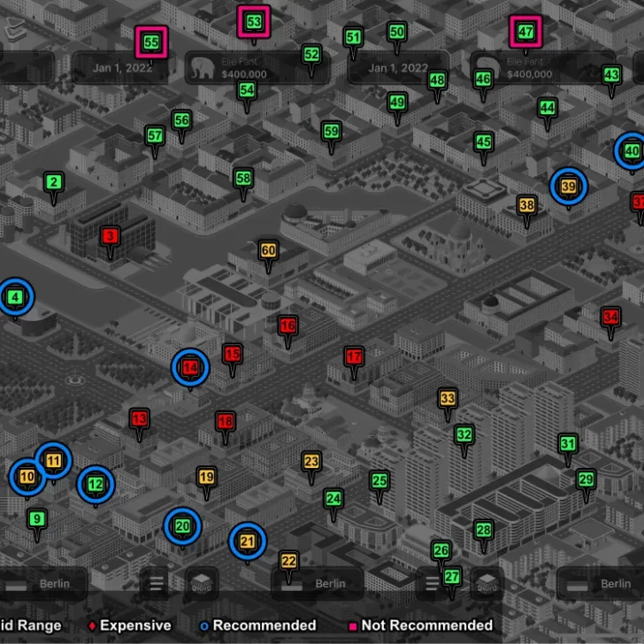Click the building icon right of marker 27
The image size is (644, 644).
487,584
